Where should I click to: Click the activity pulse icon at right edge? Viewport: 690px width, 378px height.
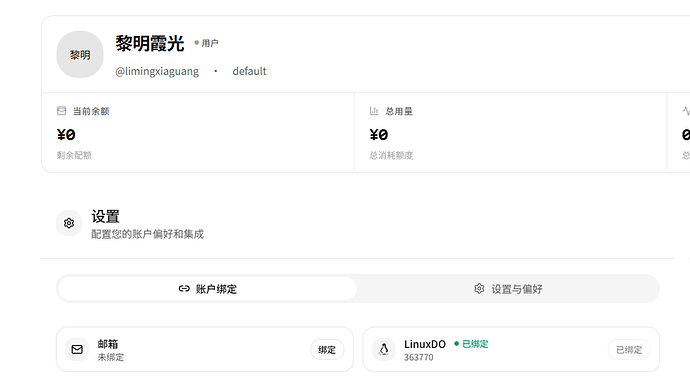686,111
